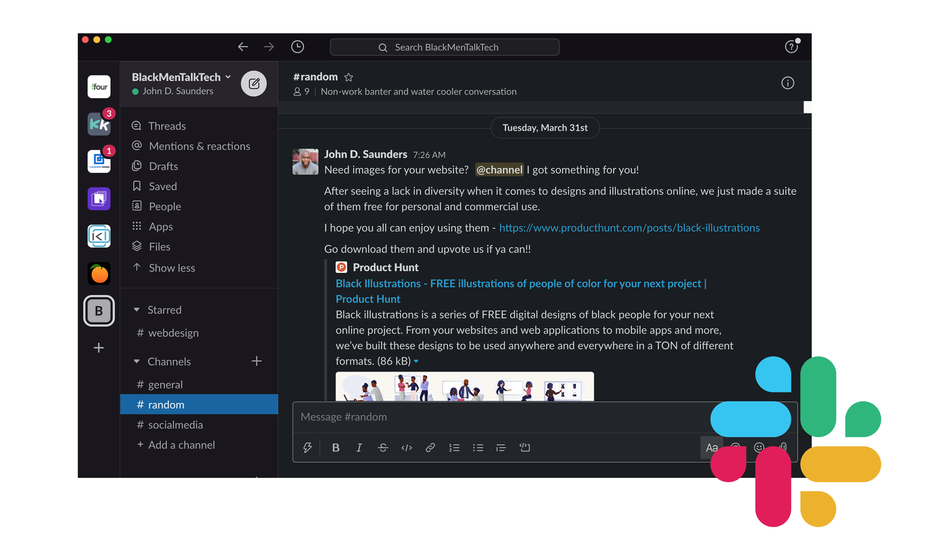Switch to the orange fruit workspace
The image size is (925, 560).
pyautogui.click(x=99, y=273)
